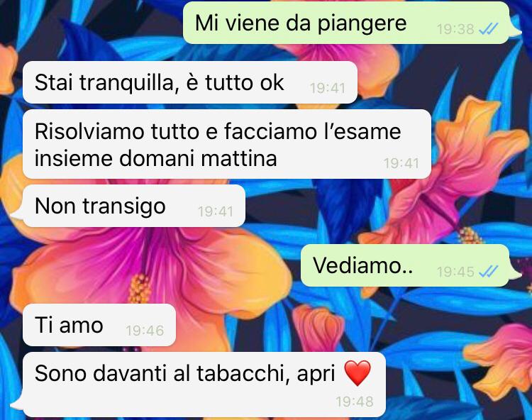
Task: Tap the 19:41 timestamp on 'Stai tranquilla'
Action: tap(328, 88)
